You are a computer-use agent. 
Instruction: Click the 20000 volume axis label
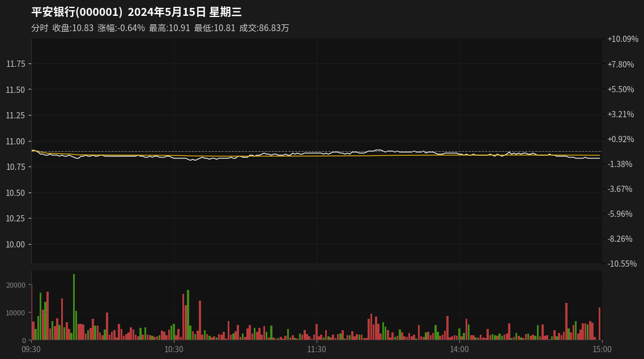[16, 285]
